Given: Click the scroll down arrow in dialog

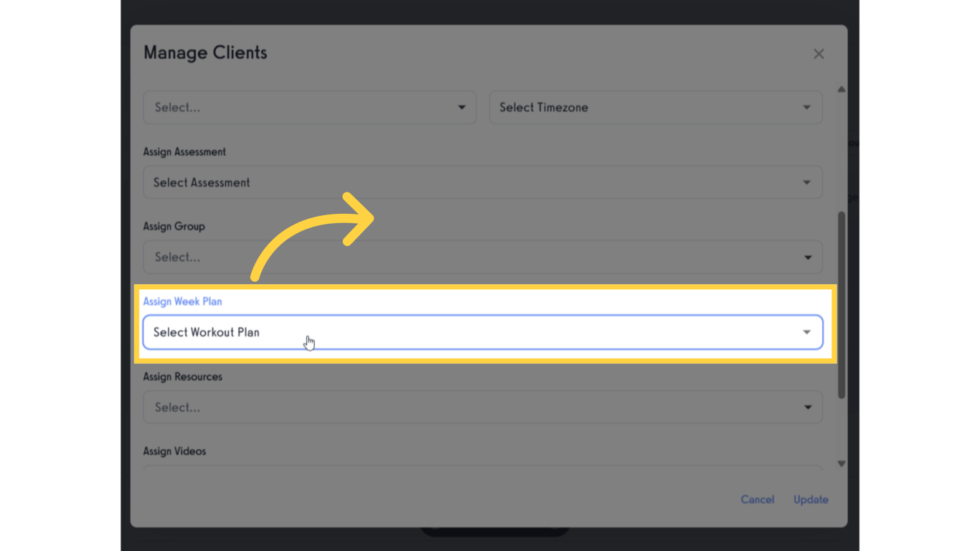Looking at the screenshot, I should tap(842, 464).
